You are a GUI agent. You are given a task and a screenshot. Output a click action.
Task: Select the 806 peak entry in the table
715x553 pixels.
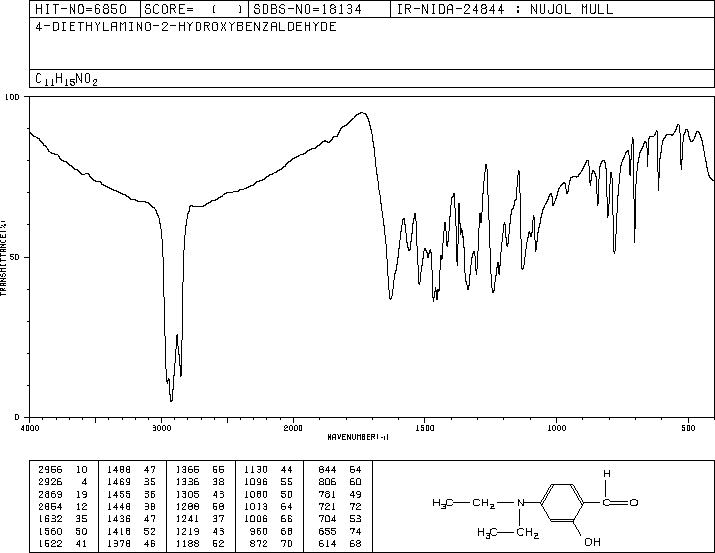coord(340,482)
